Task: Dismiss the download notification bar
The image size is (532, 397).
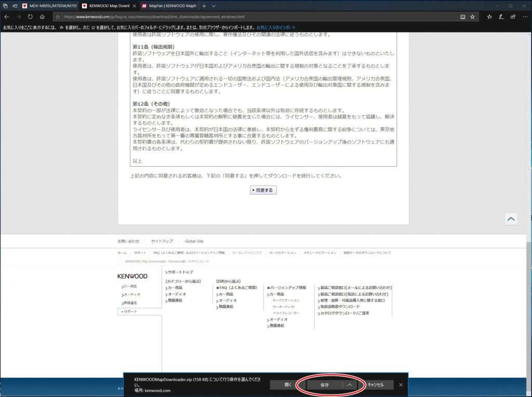Action: pyautogui.click(x=401, y=385)
